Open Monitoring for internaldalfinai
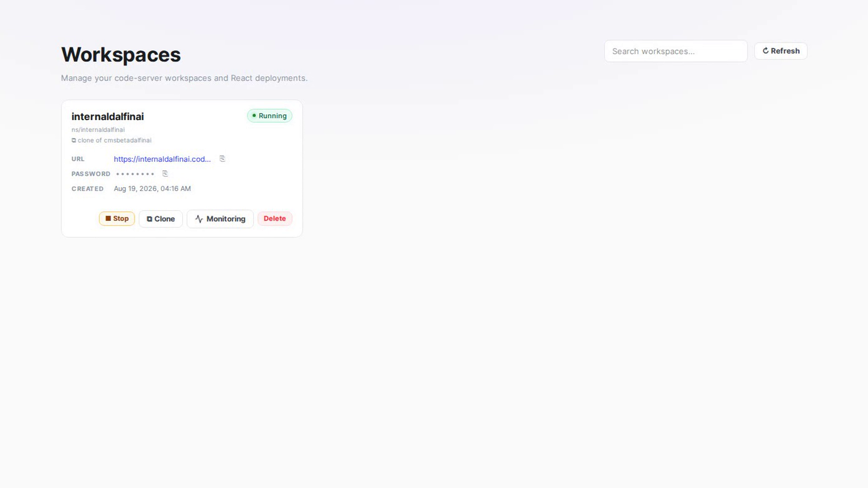This screenshot has width=868, height=488. (x=220, y=219)
